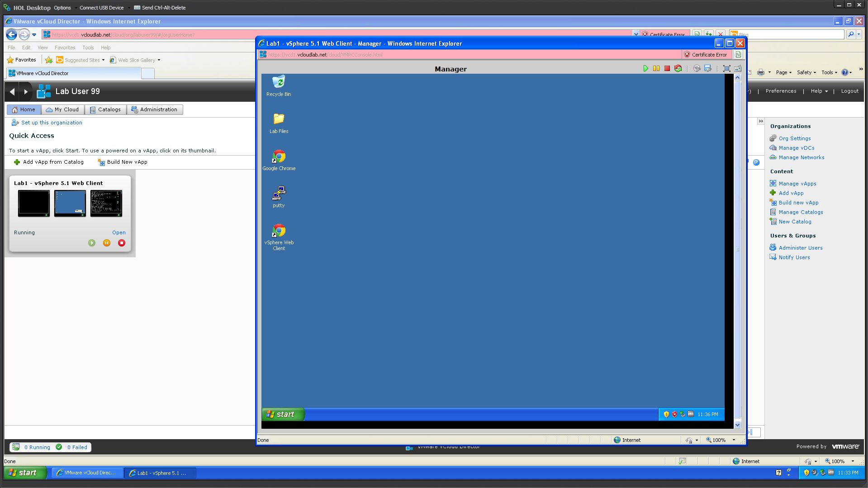868x488 pixels.
Task: Open IE File menu
Action: 11,47
